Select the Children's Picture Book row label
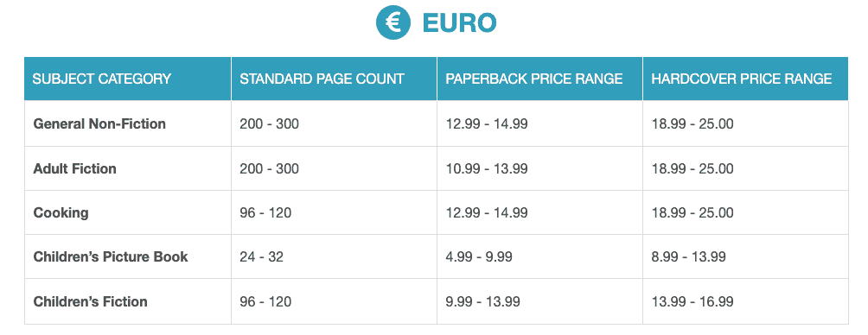This screenshot has height=335, width=868. point(111,257)
